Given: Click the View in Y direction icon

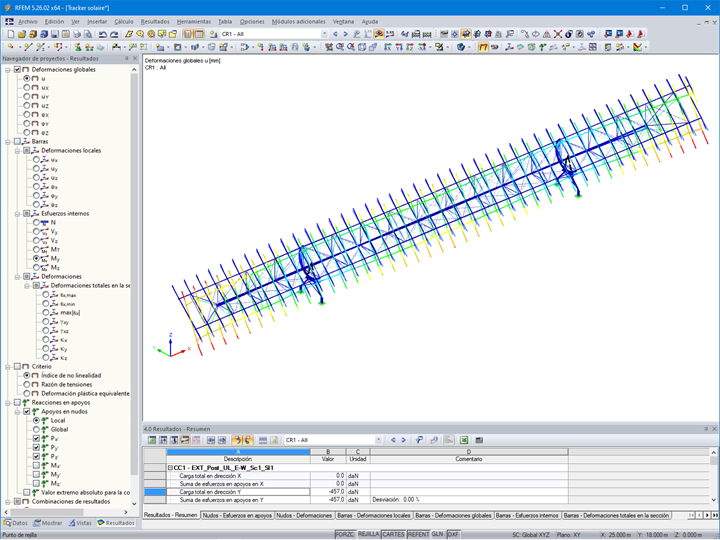Looking at the screenshot, I should point(399,47).
